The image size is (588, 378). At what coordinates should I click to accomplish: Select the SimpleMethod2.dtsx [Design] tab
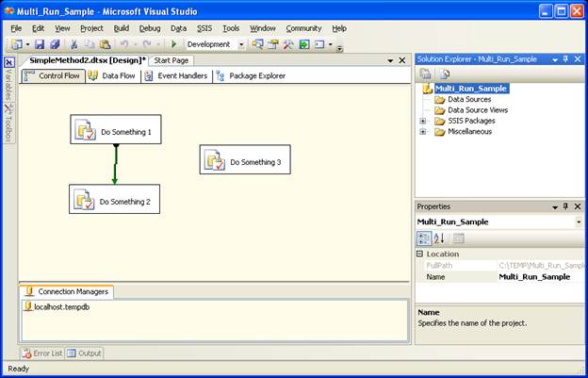pyautogui.click(x=86, y=60)
